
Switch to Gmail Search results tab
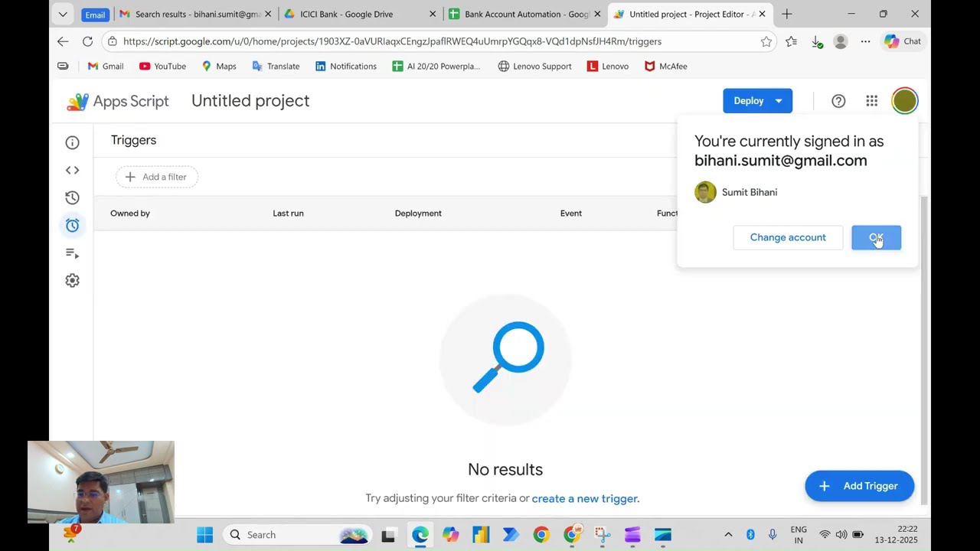tap(194, 15)
